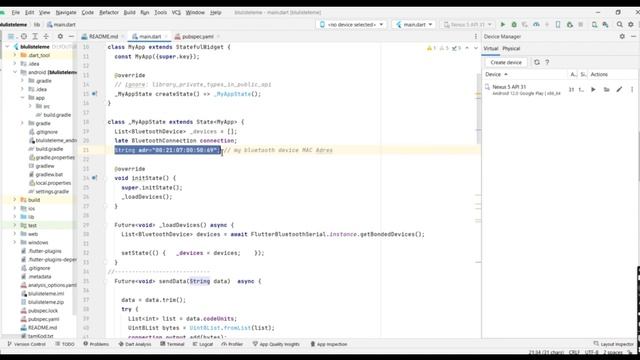Viewport: 640px width, 360px height.
Task: Expand the test folder
Action: pos(15,225)
